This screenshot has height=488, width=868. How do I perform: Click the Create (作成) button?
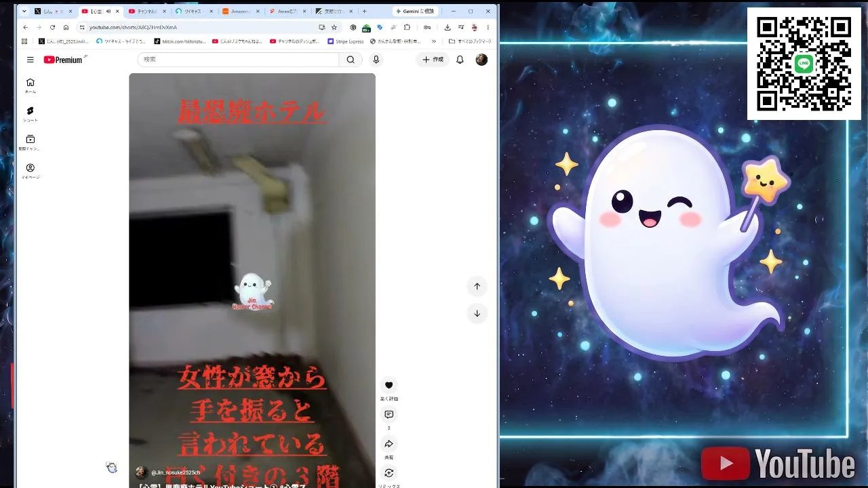(433, 60)
